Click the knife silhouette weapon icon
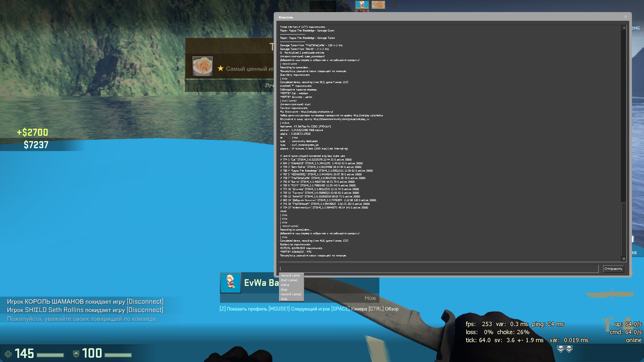 coord(609,294)
